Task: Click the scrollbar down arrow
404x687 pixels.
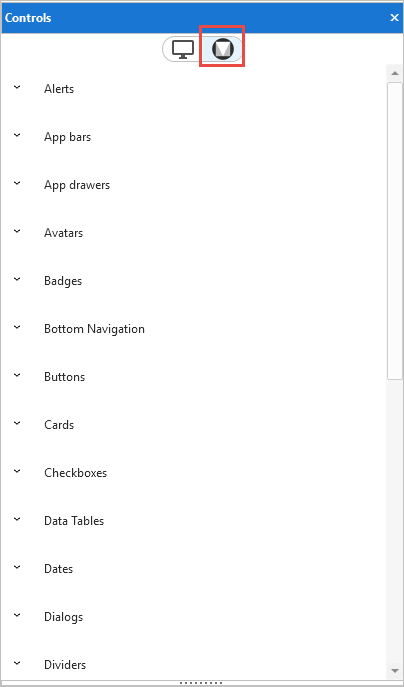Action: point(394,671)
